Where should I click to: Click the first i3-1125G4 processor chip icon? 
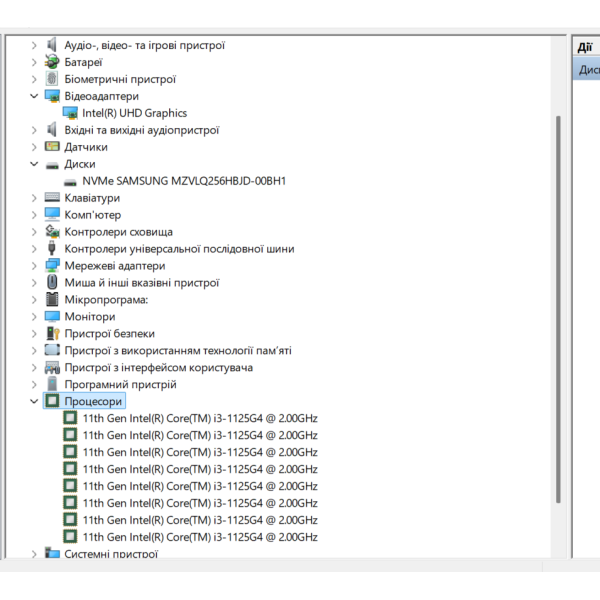(x=70, y=418)
